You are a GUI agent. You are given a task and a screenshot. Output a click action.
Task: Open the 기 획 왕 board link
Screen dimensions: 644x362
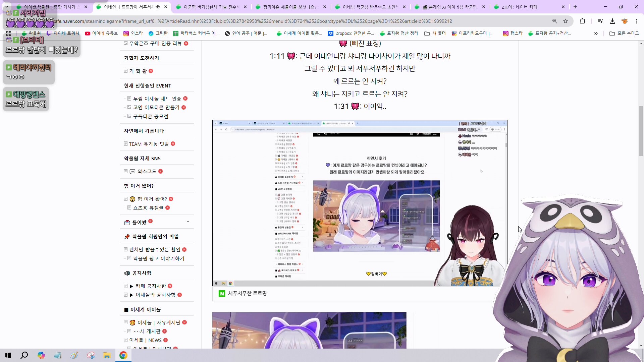(138, 71)
